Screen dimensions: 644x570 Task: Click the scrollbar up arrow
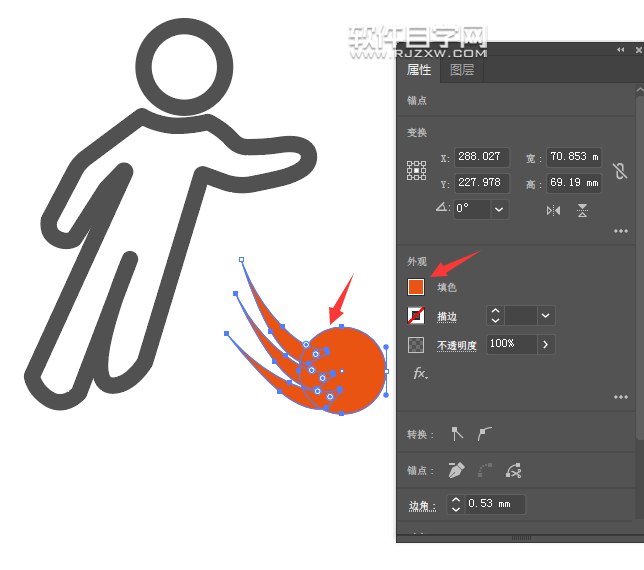639,89
